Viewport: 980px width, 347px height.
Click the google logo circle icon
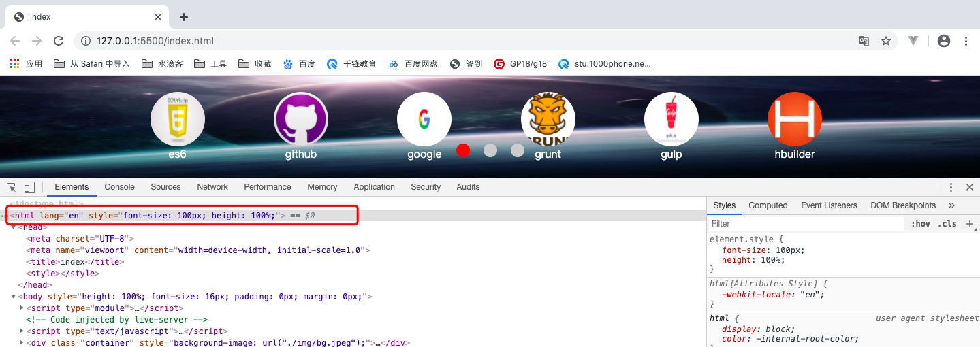424,119
